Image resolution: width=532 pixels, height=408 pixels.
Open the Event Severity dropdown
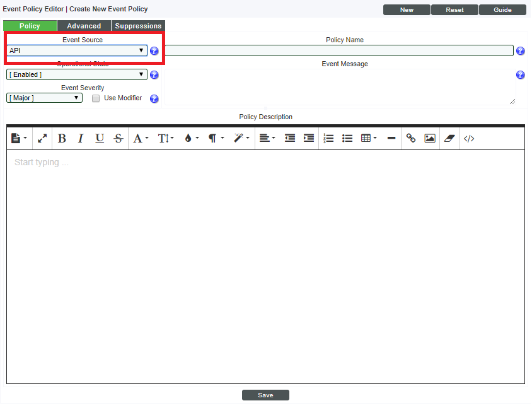coord(45,98)
